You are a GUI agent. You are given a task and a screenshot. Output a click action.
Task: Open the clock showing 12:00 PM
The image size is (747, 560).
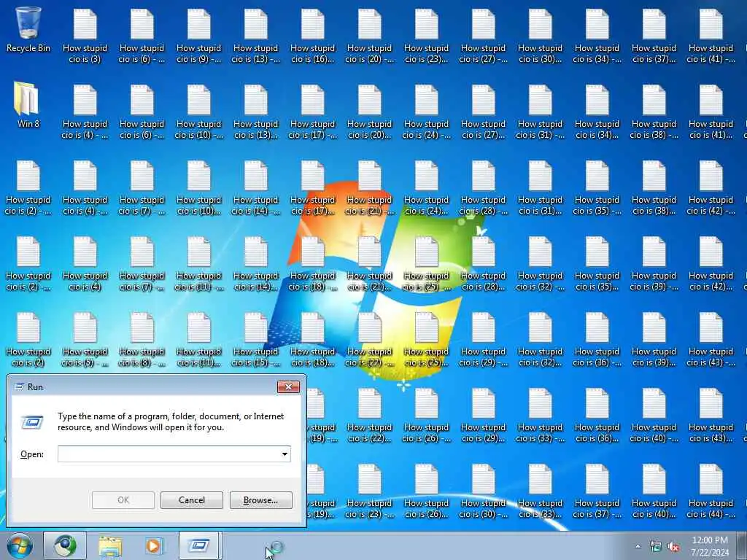click(x=710, y=545)
